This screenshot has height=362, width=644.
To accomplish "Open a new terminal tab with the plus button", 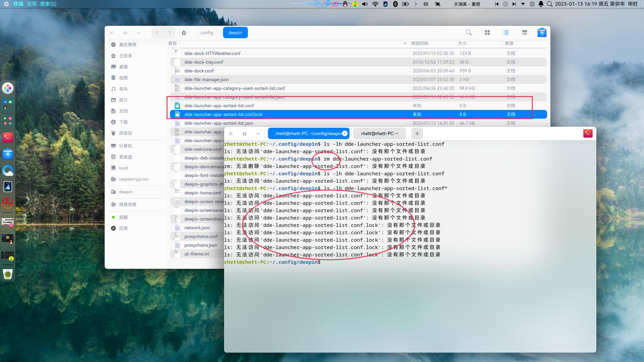I will click(417, 133).
